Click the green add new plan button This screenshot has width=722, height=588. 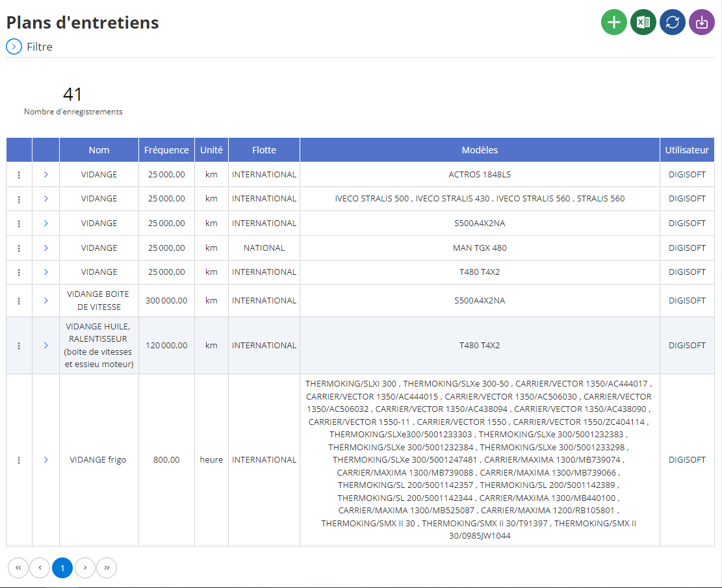pyautogui.click(x=613, y=22)
